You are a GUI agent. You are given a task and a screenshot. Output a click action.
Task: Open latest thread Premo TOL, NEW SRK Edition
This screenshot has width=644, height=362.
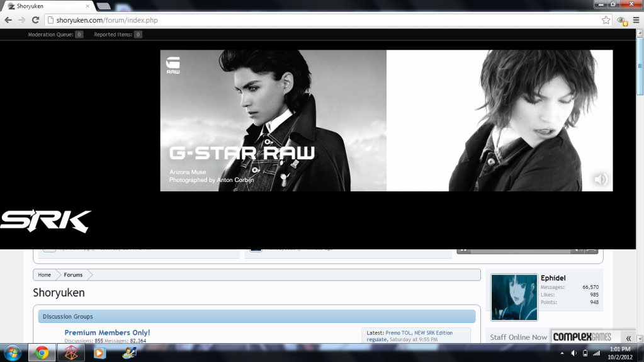click(419, 333)
